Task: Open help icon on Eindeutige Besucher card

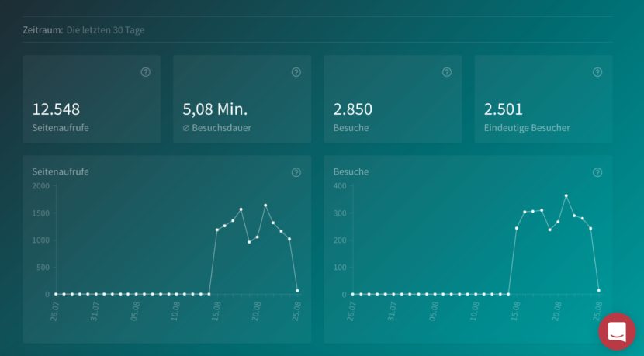Action: pyautogui.click(x=597, y=72)
